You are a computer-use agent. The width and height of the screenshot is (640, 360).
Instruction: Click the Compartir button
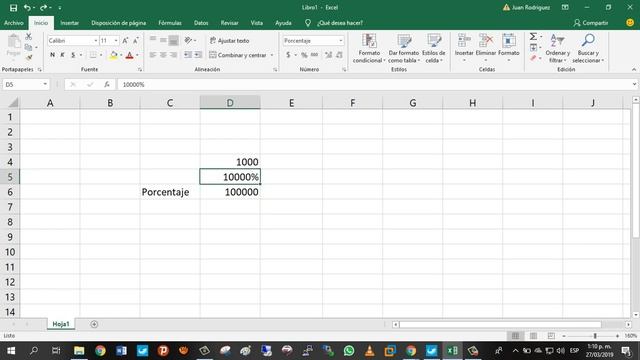click(591, 23)
